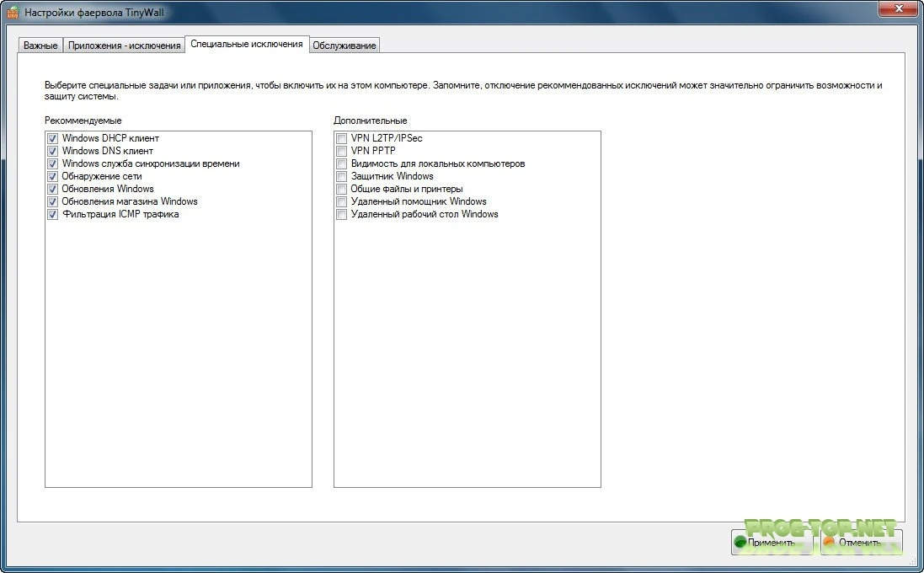The height and width of the screenshot is (573, 924).
Task: Uncheck the Обнаружение сети checkbox
Action: (52, 176)
